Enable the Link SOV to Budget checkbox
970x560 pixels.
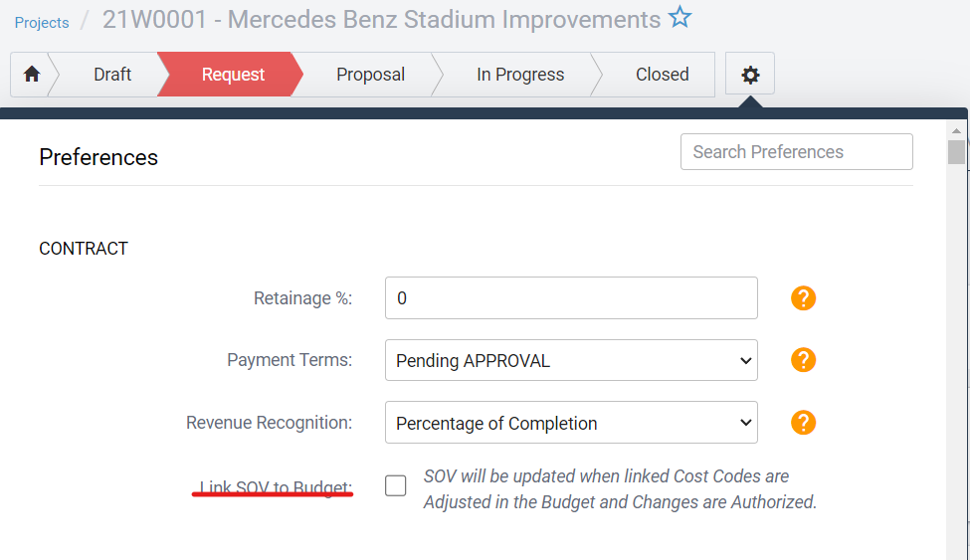coord(396,486)
